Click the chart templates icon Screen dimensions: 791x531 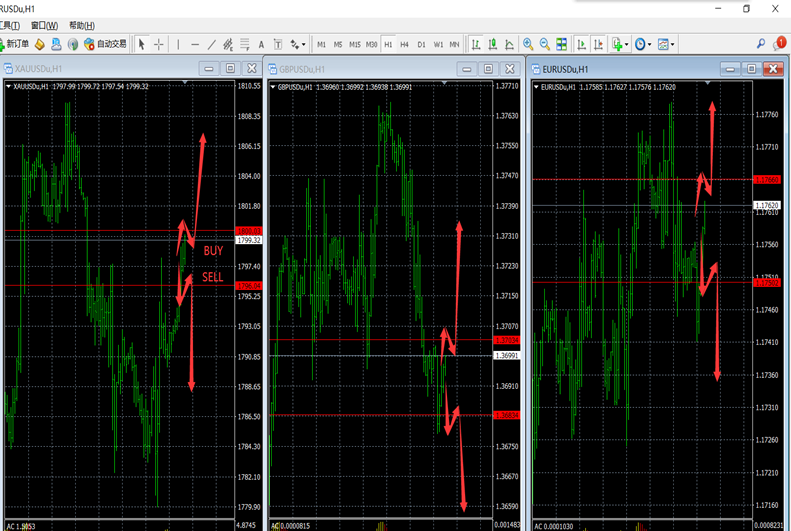pos(663,44)
